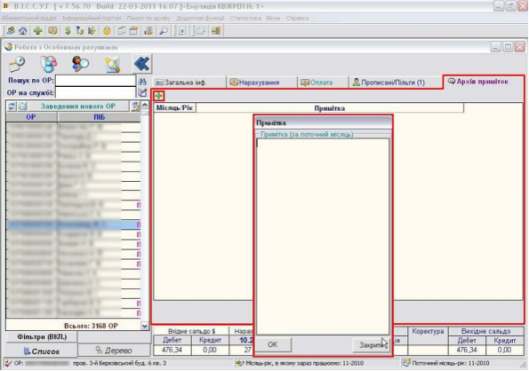Click the binoculars icon beside search field
This screenshot has width=529, height=371.
(142, 82)
